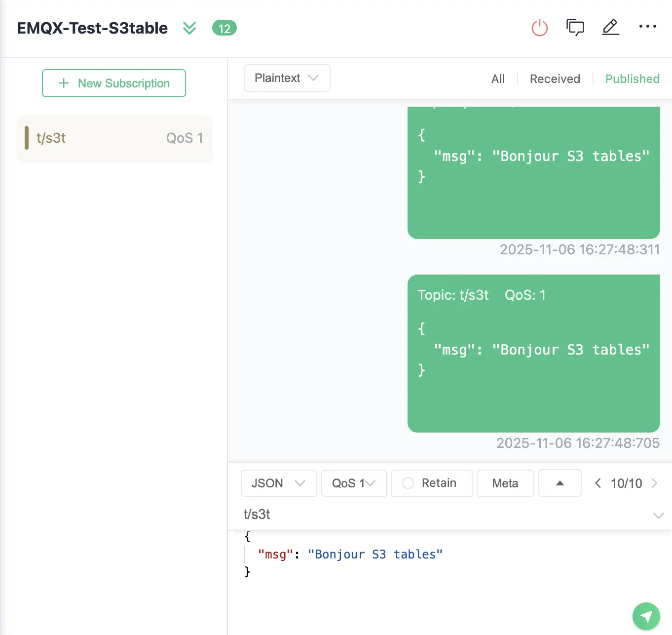Switch to the Received messages tab

pos(555,79)
